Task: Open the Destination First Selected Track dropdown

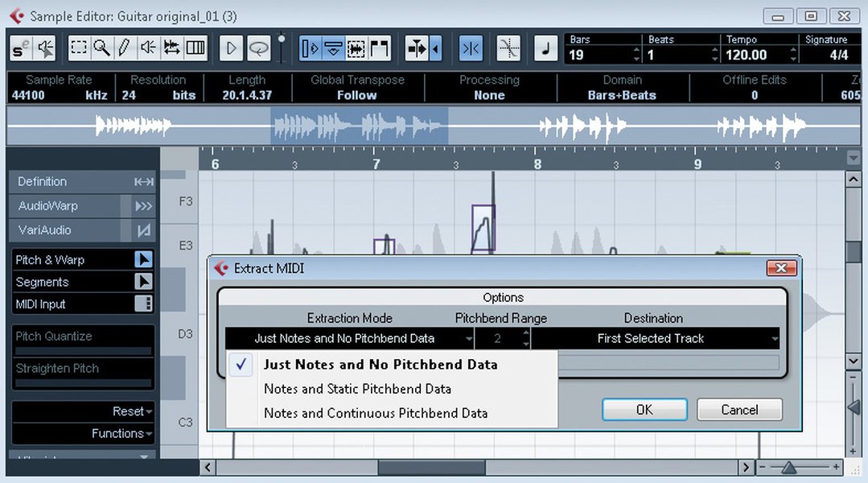Action: point(656,338)
